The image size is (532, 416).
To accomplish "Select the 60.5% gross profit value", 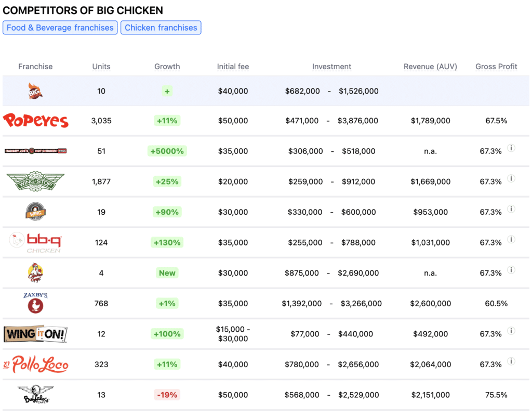I will click(x=496, y=303).
